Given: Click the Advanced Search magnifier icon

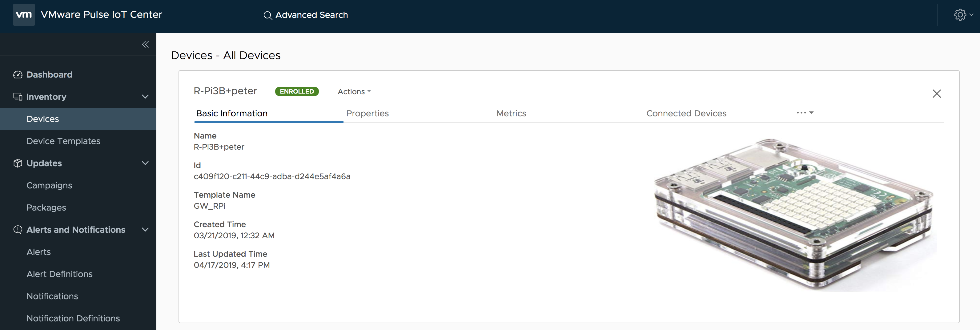Looking at the screenshot, I should 267,15.
